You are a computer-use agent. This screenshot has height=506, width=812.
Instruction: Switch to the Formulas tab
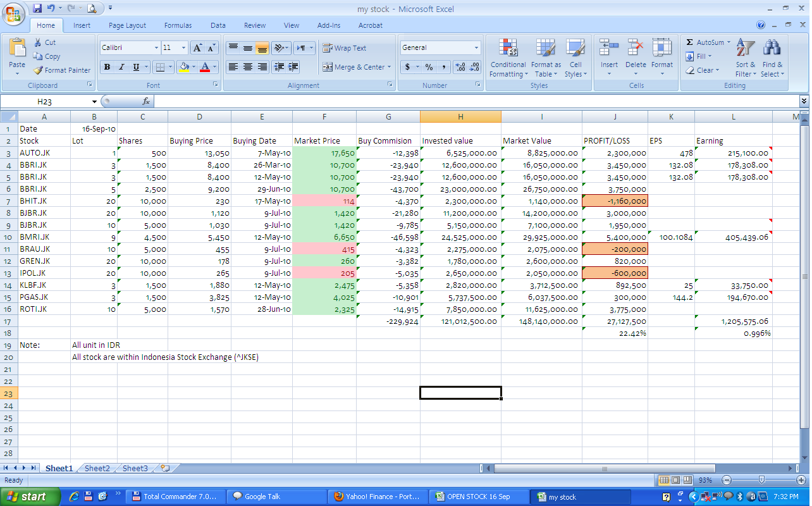pos(178,25)
